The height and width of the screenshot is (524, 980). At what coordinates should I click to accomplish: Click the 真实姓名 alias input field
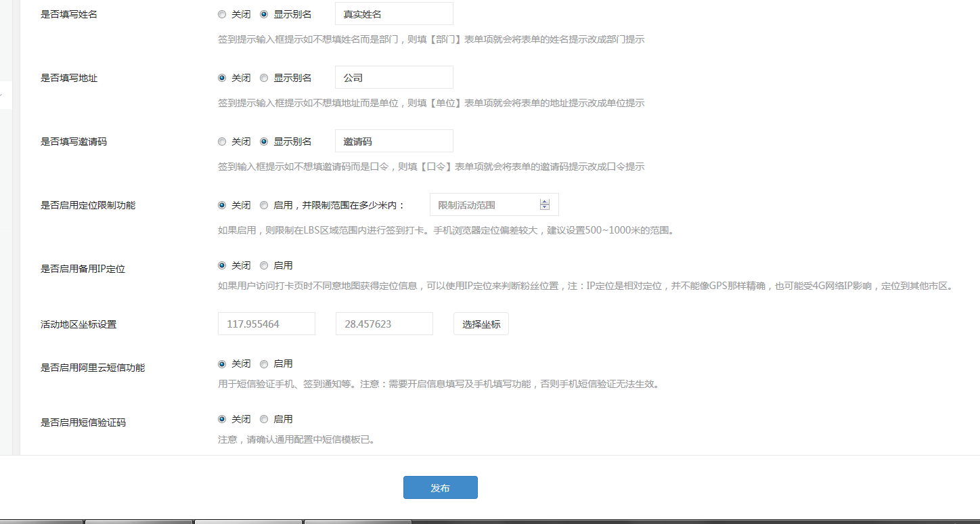coord(394,14)
